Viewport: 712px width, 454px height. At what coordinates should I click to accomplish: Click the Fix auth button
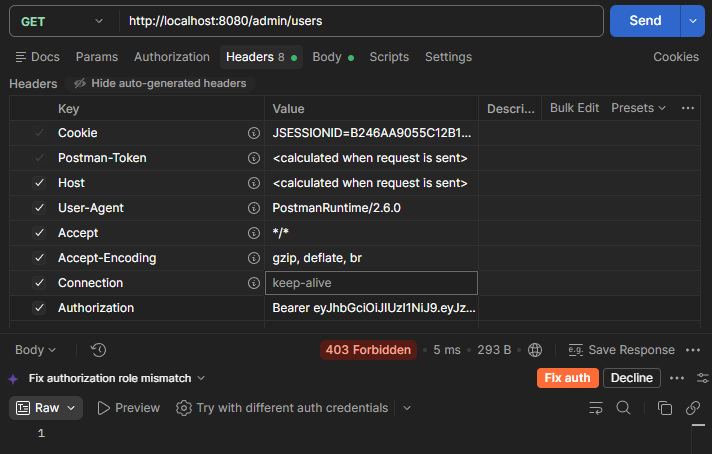[568, 378]
